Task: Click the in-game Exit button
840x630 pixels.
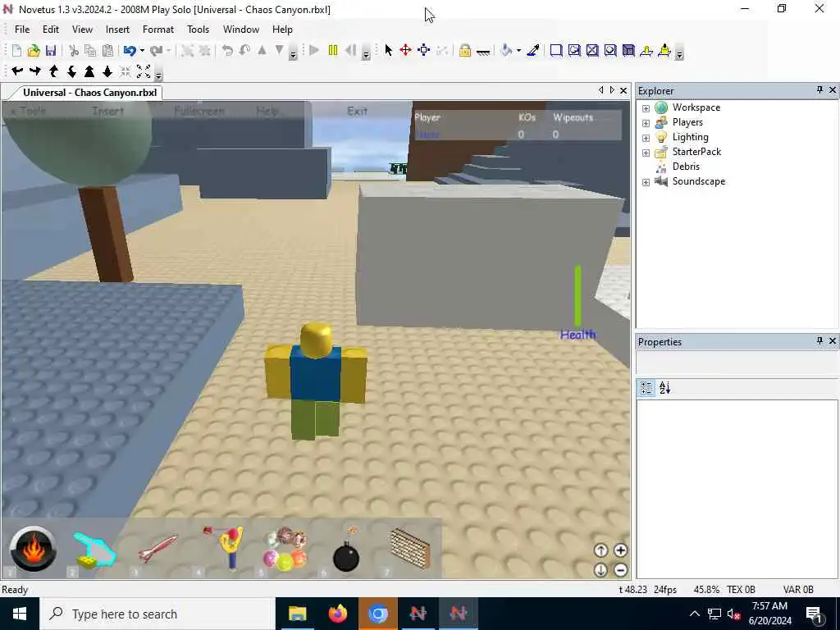Action: pos(357,112)
